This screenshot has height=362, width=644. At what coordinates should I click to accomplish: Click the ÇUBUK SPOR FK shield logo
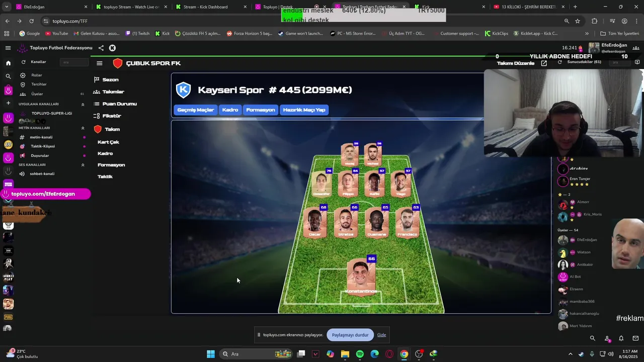coord(118,63)
